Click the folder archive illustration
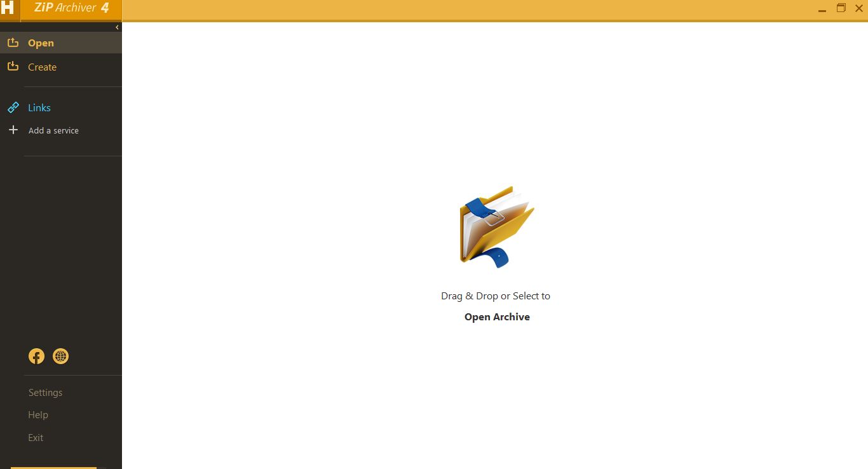 pos(497,227)
